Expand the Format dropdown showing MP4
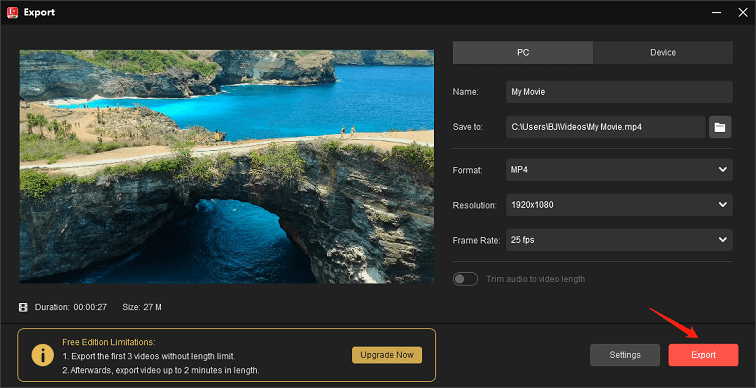 [619, 170]
